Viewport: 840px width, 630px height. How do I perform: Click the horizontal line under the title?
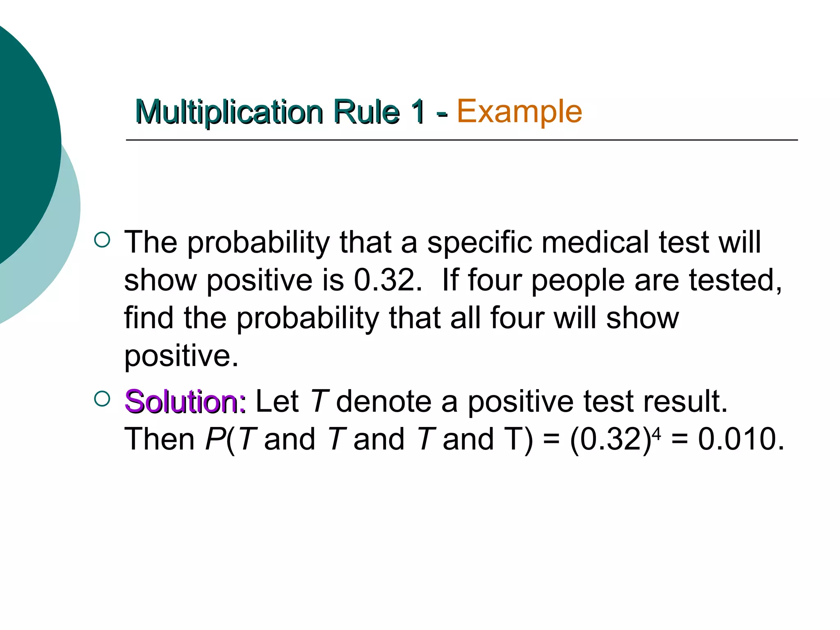pyautogui.click(x=462, y=140)
